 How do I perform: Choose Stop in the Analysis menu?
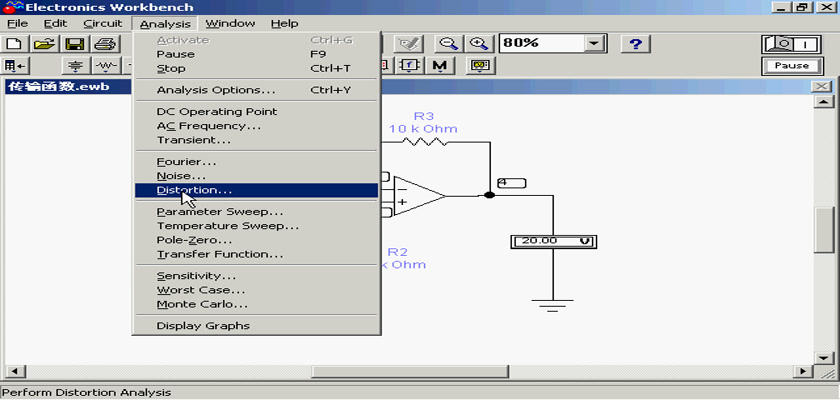[257, 69]
